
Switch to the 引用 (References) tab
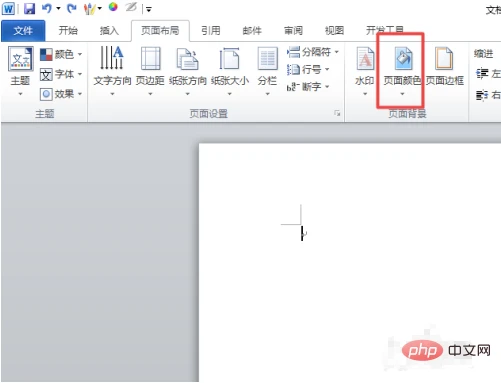pos(211,31)
